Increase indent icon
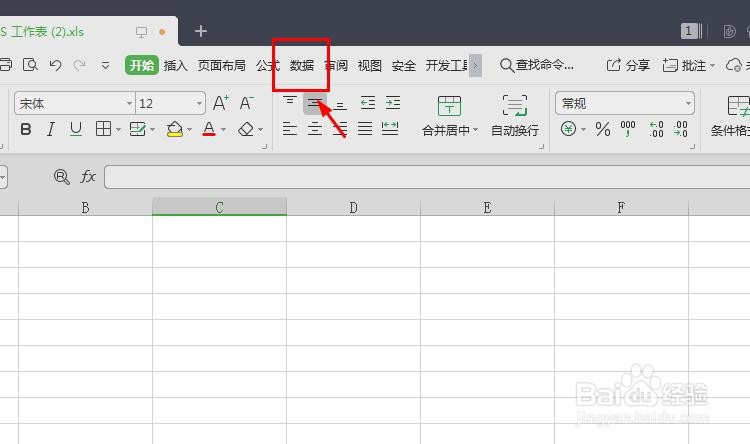 [x=393, y=102]
